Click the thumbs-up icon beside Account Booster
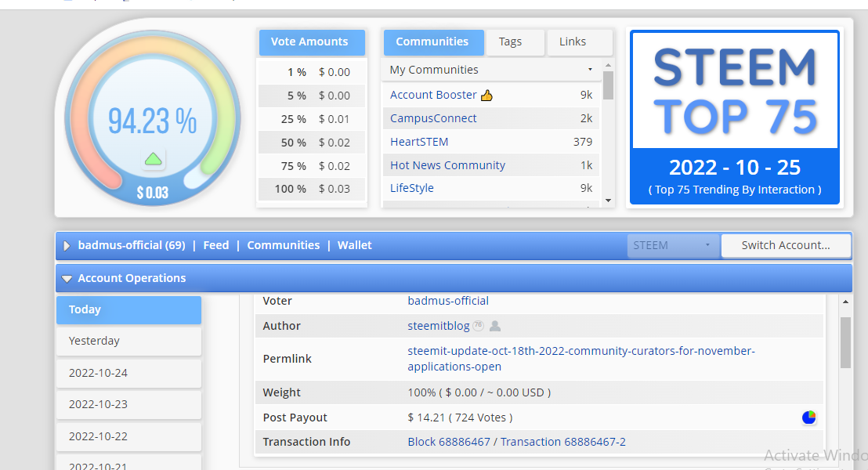 point(486,96)
